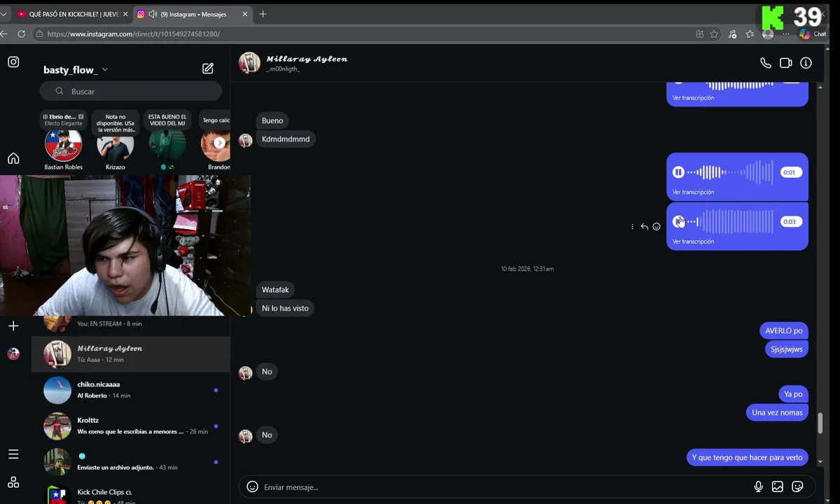Image resolution: width=840 pixels, height=504 pixels.
Task: Open Krolttz conversation
Action: pos(131,426)
